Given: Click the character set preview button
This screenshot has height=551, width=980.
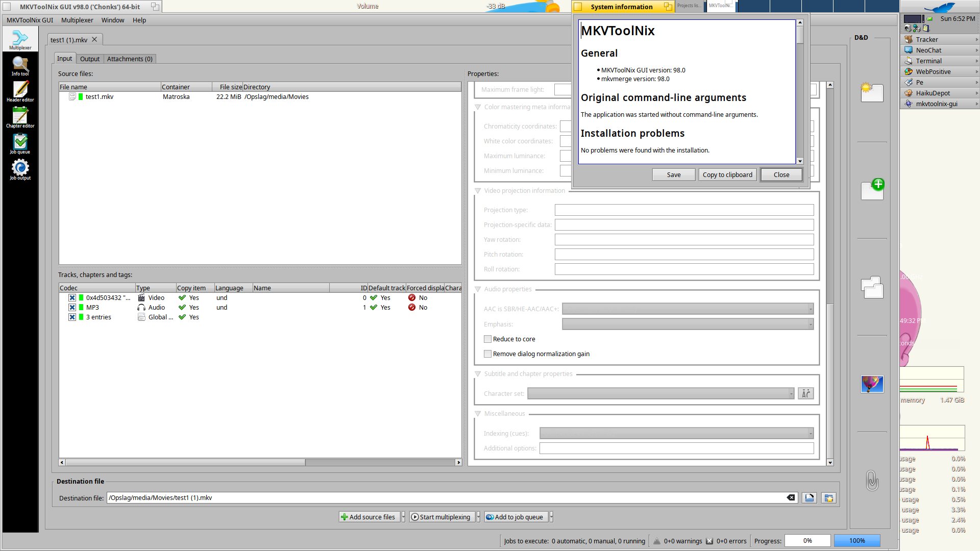Looking at the screenshot, I should 806,393.
